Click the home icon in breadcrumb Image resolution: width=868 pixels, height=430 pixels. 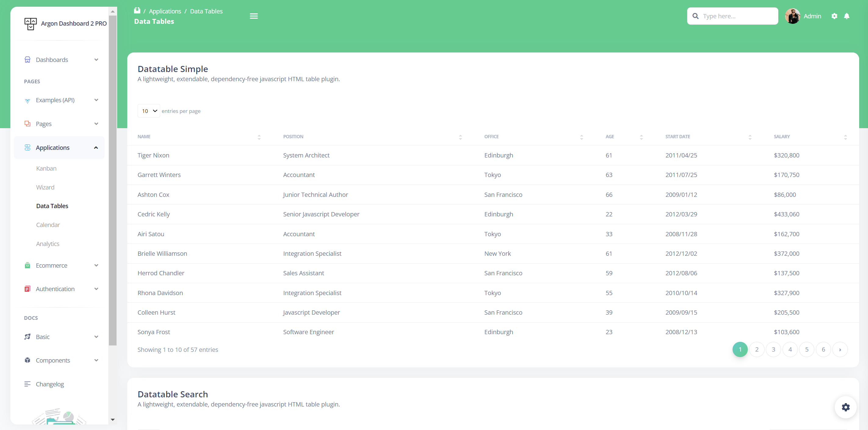pyautogui.click(x=137, y=11)
